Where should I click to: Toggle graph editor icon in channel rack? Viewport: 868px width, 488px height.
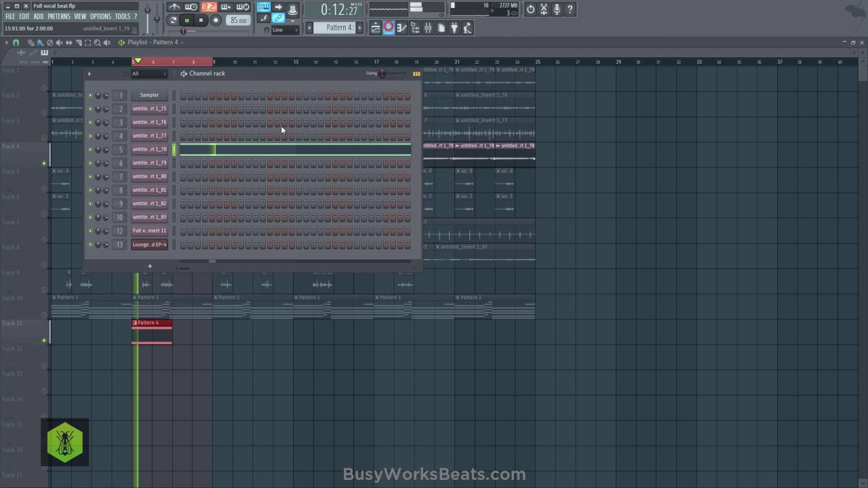[416, 73]
